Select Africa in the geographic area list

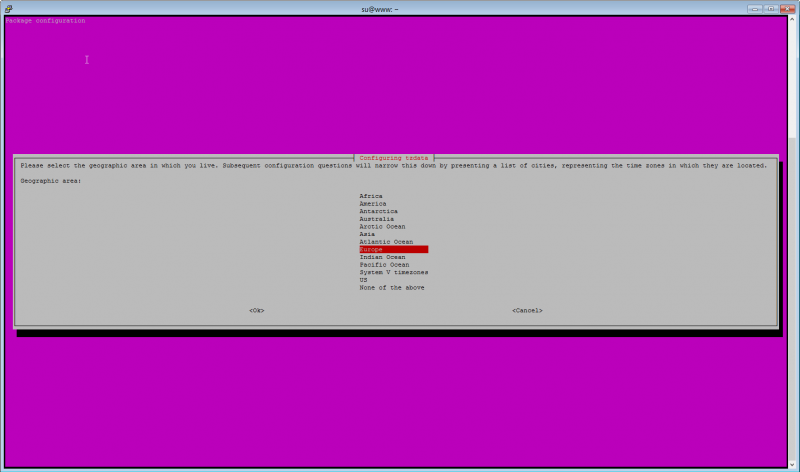371,196
